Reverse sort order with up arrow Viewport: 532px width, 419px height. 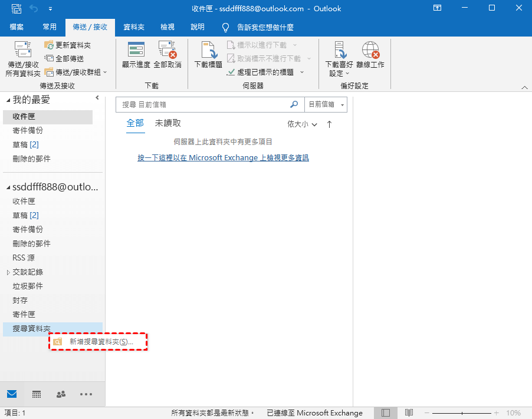tap(329, 124)
